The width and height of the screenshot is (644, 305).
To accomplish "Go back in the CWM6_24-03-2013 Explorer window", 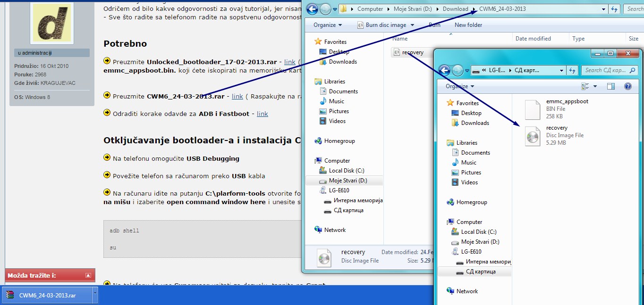I will 312,9.
